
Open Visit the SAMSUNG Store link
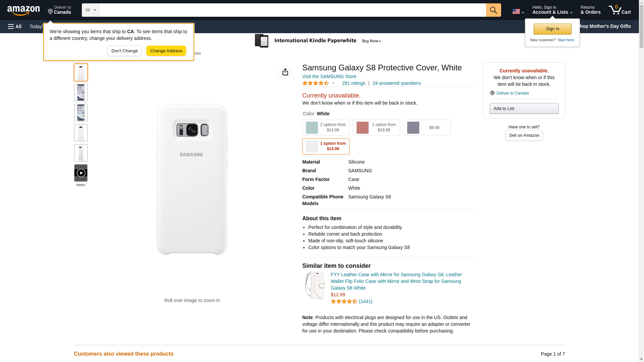[329, 76]
